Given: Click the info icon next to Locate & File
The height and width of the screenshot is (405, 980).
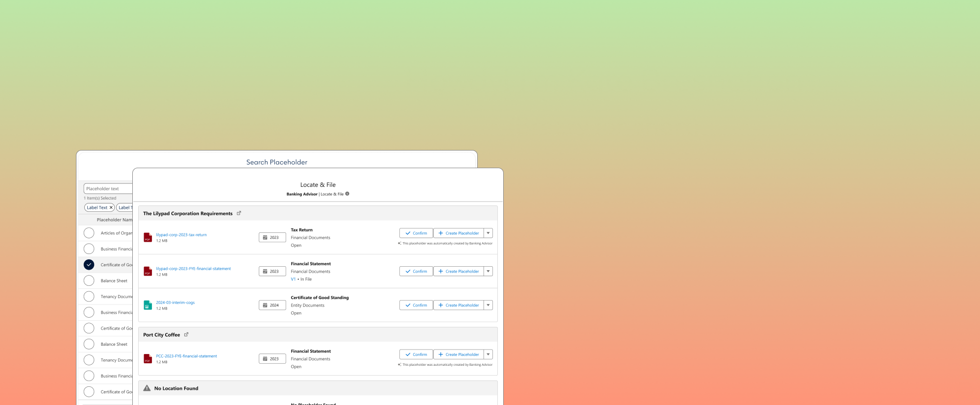Looking at the screenshot, I should pyautogui.click(x=347, y=194).
